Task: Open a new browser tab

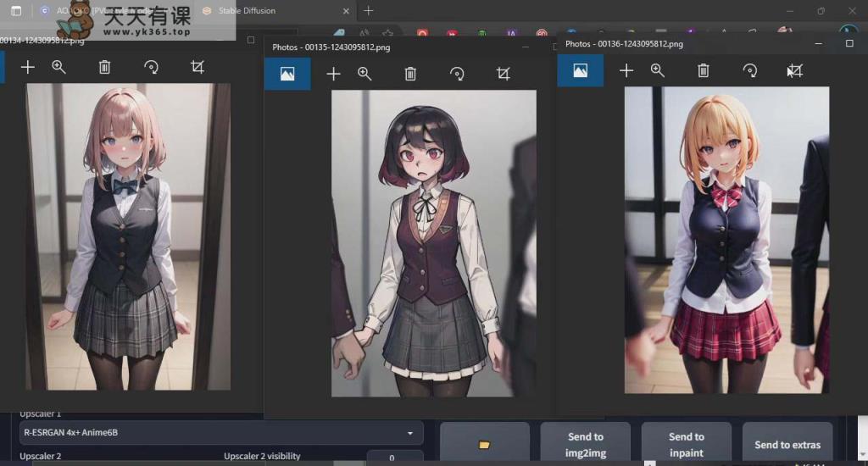Action: 368,10
